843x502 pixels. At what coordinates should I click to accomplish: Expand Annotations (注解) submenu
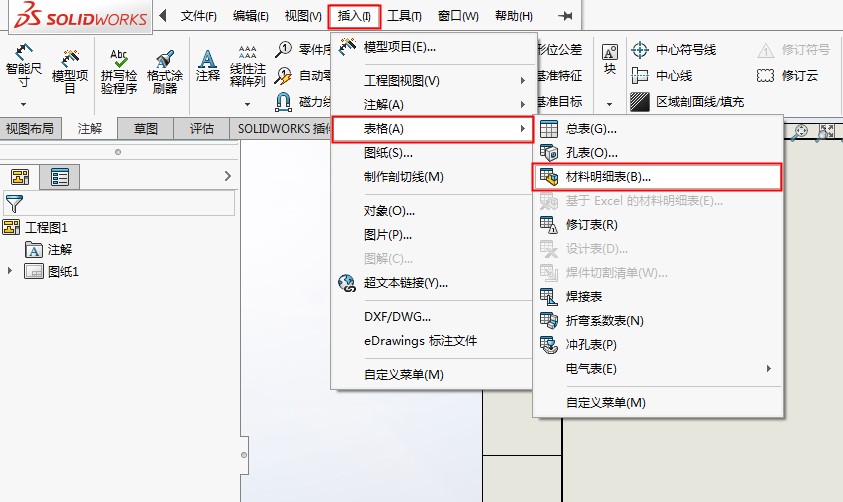pyautogui.click(x=433, y=105)
